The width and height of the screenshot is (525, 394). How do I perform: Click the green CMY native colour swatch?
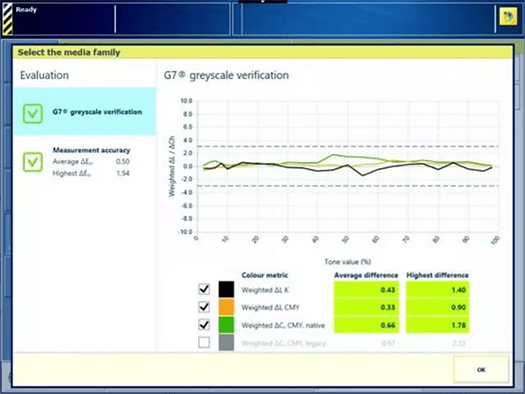226,325
